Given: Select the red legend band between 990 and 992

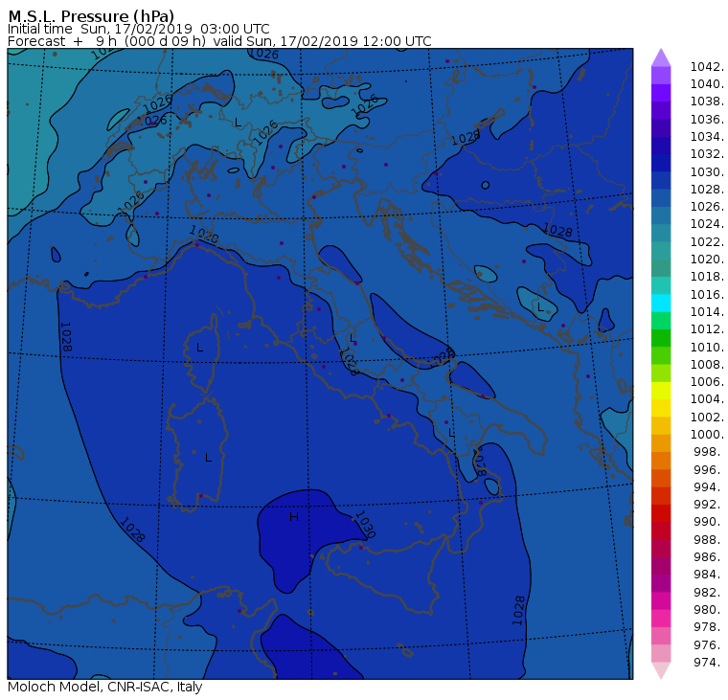Looking at the screenshot, I should pyautogui.click(x=661, y=513).
